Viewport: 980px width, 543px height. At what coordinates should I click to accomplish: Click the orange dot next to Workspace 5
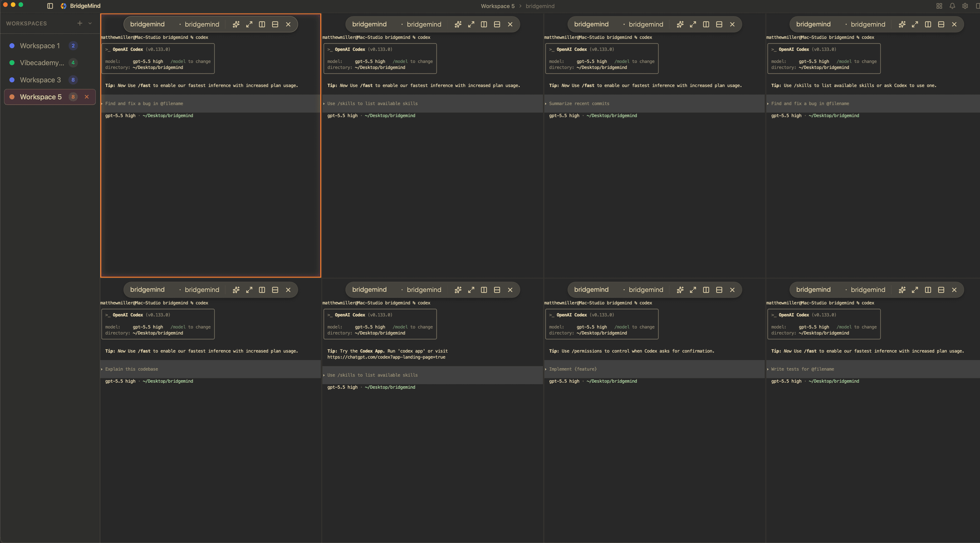(x=12, y=97)
